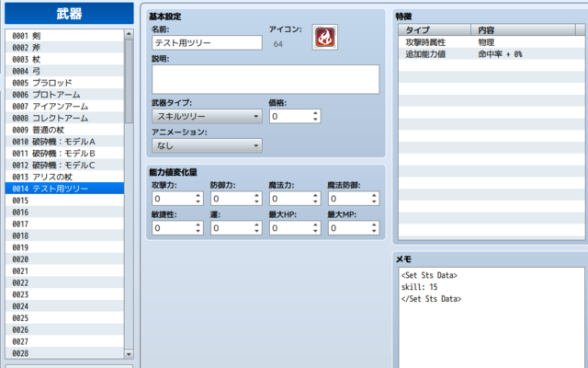Increase the 最大MP value with the up arrow
The width and height of the screenshot is (588, 368).
(374, 224)
